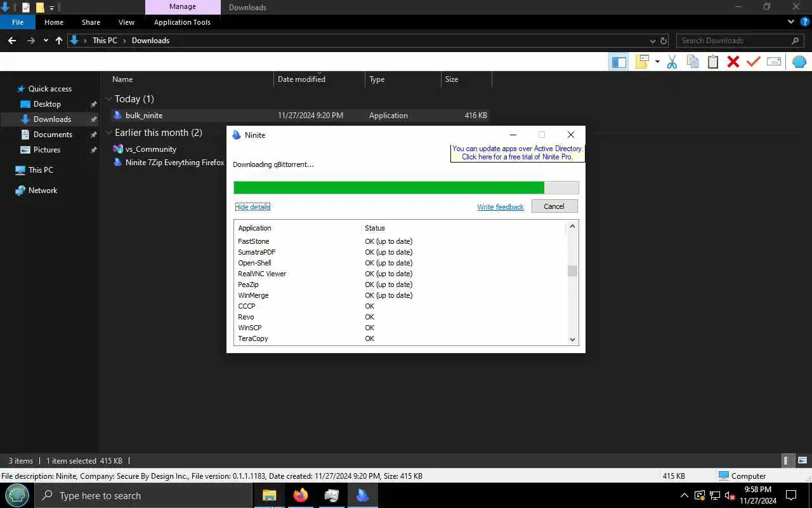812x508 pixels.
Task: Click Write feedback link in Ninite
Action: [x=501, y=207]
